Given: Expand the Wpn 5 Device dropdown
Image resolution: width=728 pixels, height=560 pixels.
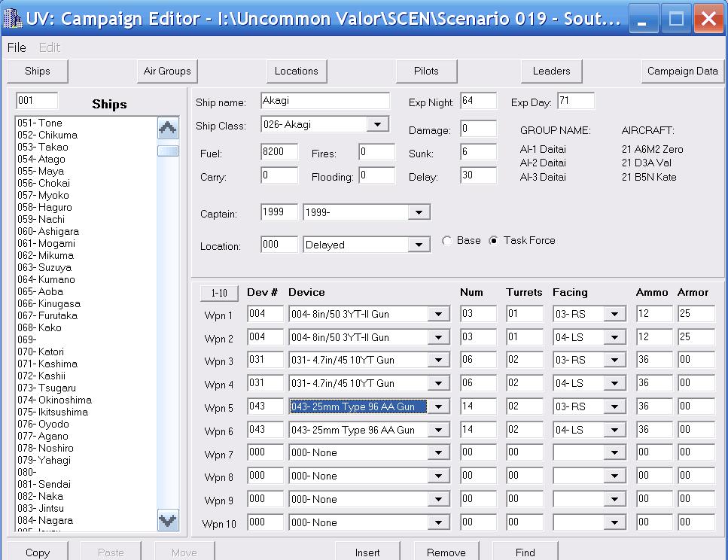Looking at the screenshot, I should 438,406.
